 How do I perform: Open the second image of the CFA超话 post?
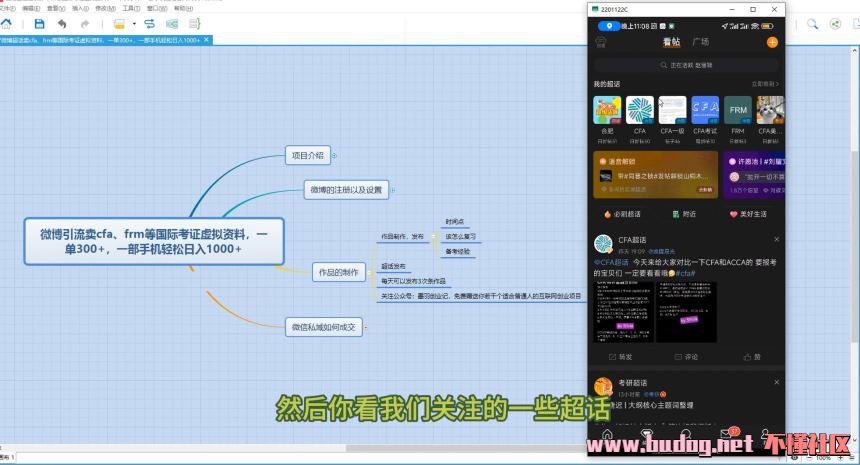pos(686,312)
